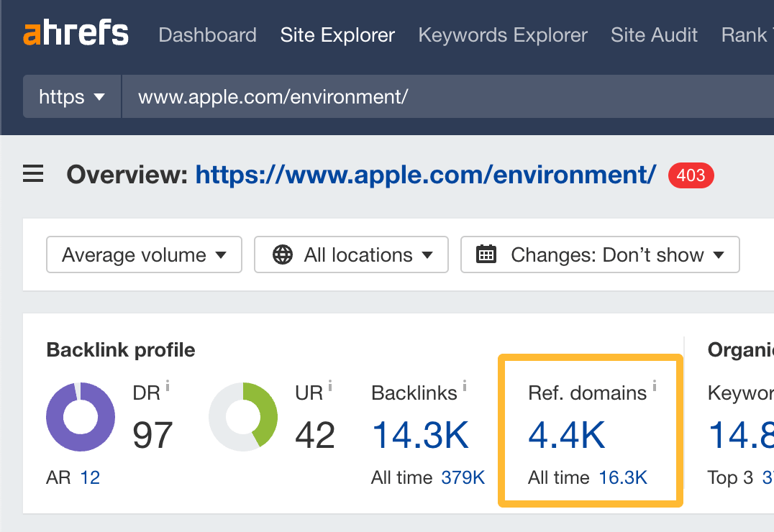The height and width of the screenshot is (532, 774).
Task: Open the apple.com/environment overview link
Action: (425, 175)
